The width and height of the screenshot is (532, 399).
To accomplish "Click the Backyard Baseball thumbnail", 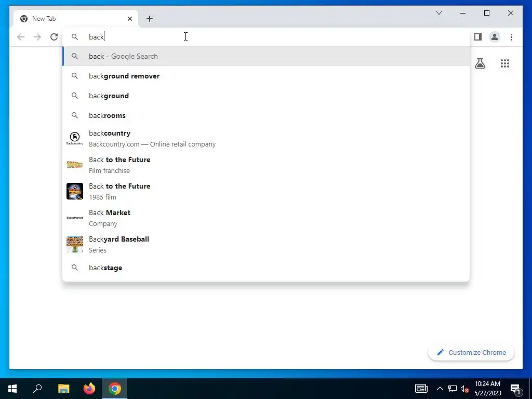I will pos(75,244).
